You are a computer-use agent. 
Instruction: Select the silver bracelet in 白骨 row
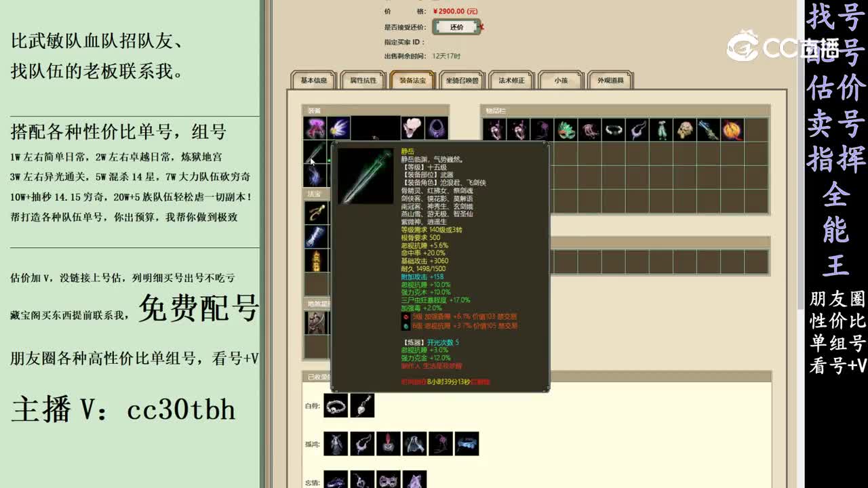pyautogui.click(x=336, y=405)
